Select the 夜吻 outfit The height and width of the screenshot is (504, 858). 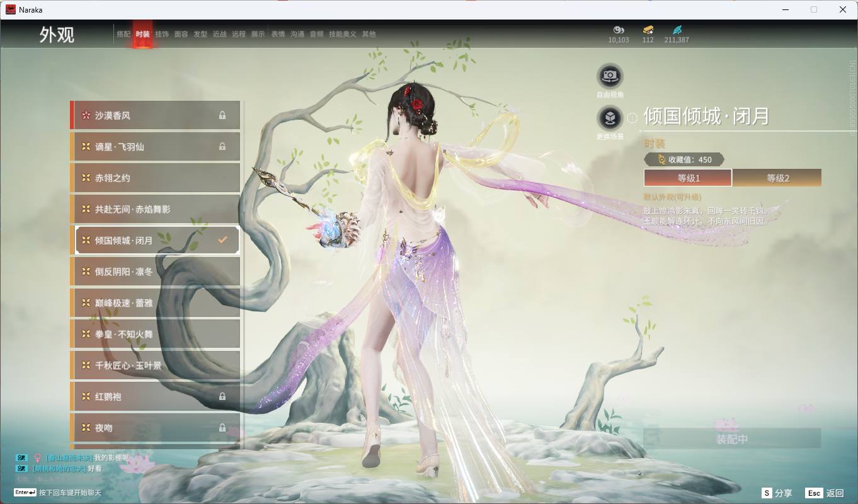click(x=155, y=427)
